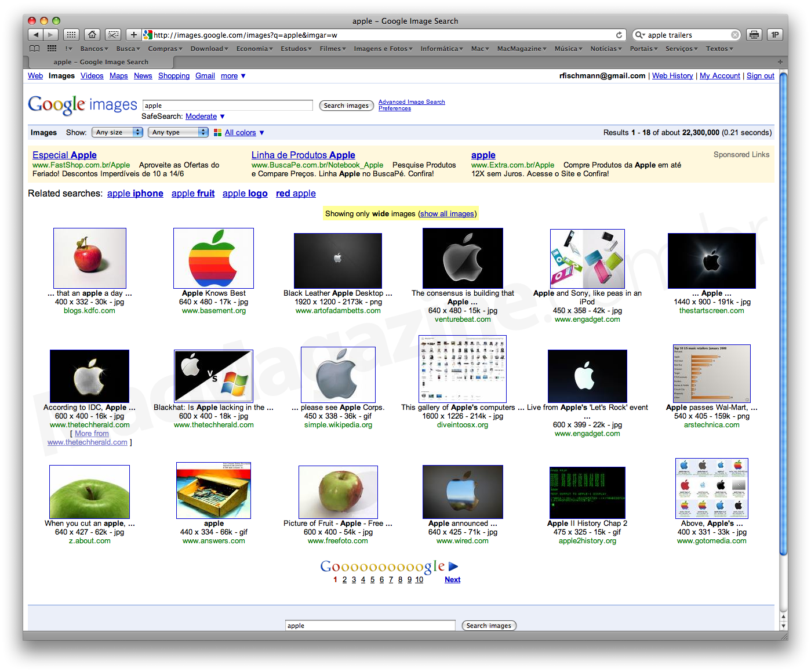Open the MacMagazine bookmarks folder

click(x=522, y=49)
